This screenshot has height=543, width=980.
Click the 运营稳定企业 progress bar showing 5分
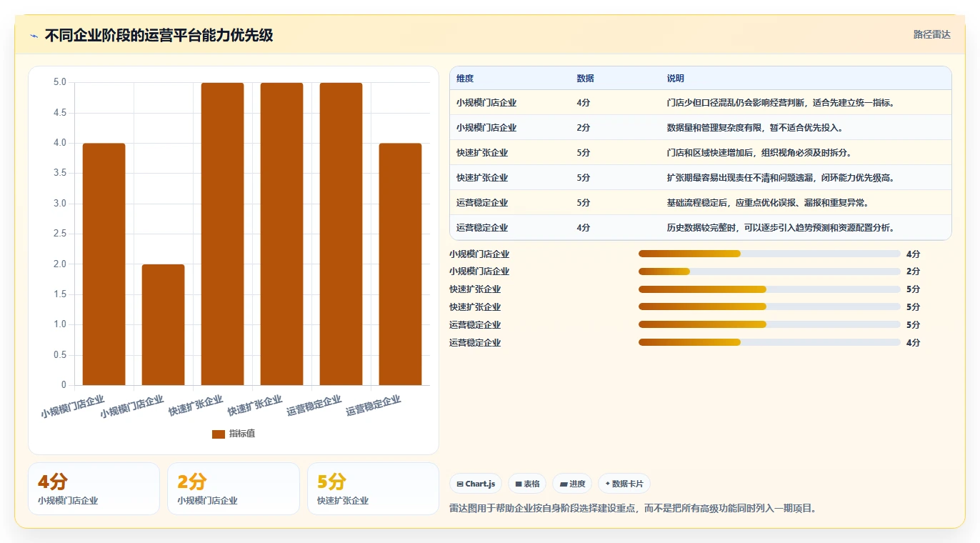click(x=769, y=325)
